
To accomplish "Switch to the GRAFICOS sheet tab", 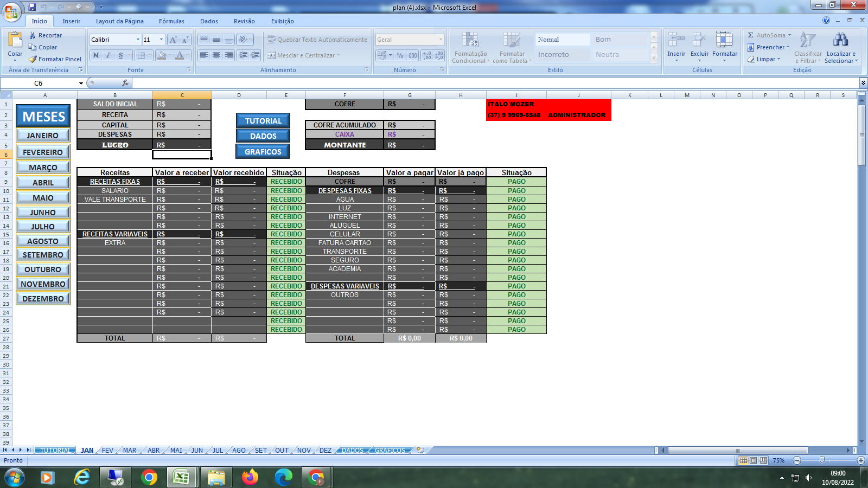I will (390, 451).
